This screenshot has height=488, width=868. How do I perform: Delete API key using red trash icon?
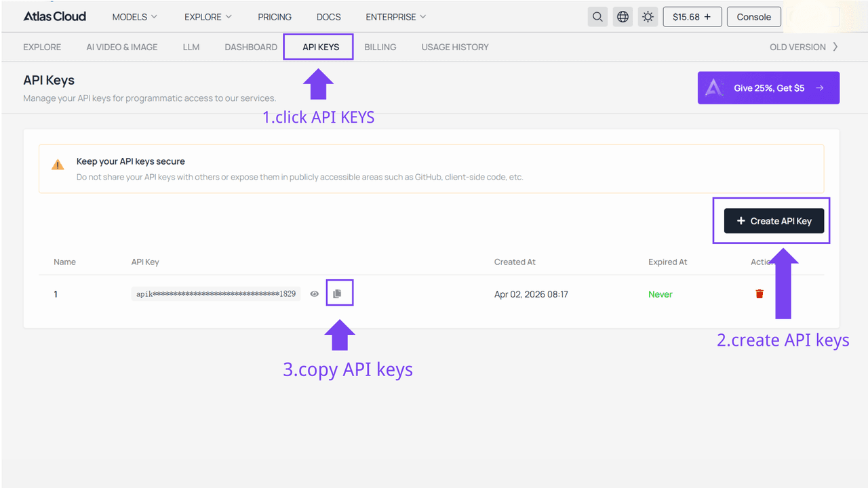(759, 294)
